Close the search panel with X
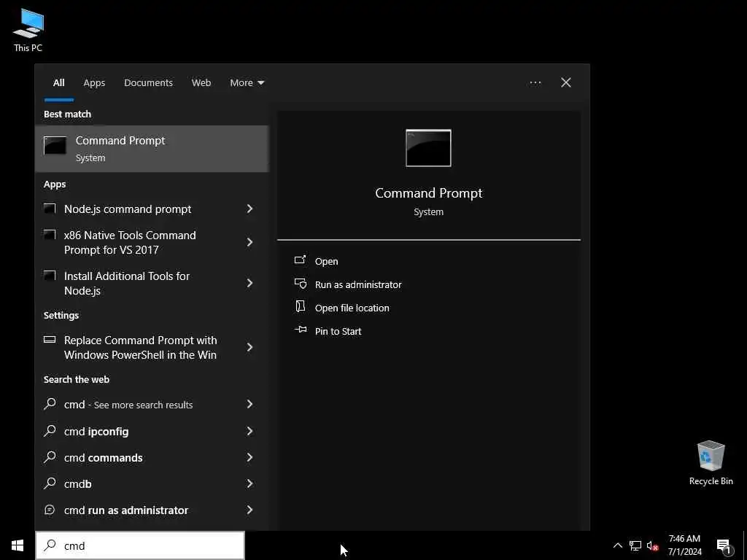747x560 pixels. click(566, 83)
